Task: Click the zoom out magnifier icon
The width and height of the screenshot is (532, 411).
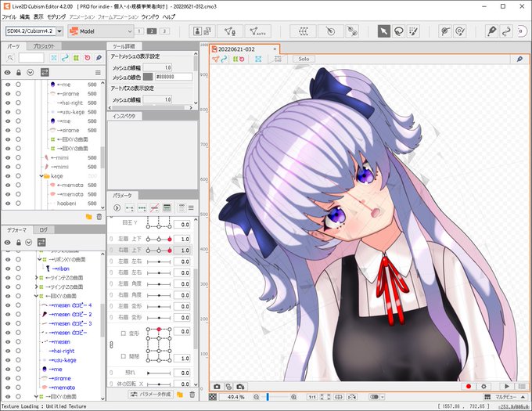Action: pos(256,397)
